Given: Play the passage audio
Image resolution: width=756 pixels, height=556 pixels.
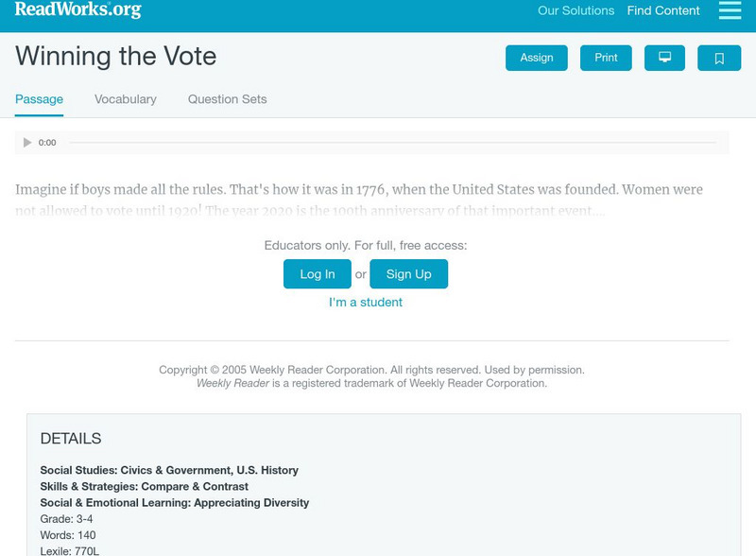Looking at the screenshot, I should (27, 143).
